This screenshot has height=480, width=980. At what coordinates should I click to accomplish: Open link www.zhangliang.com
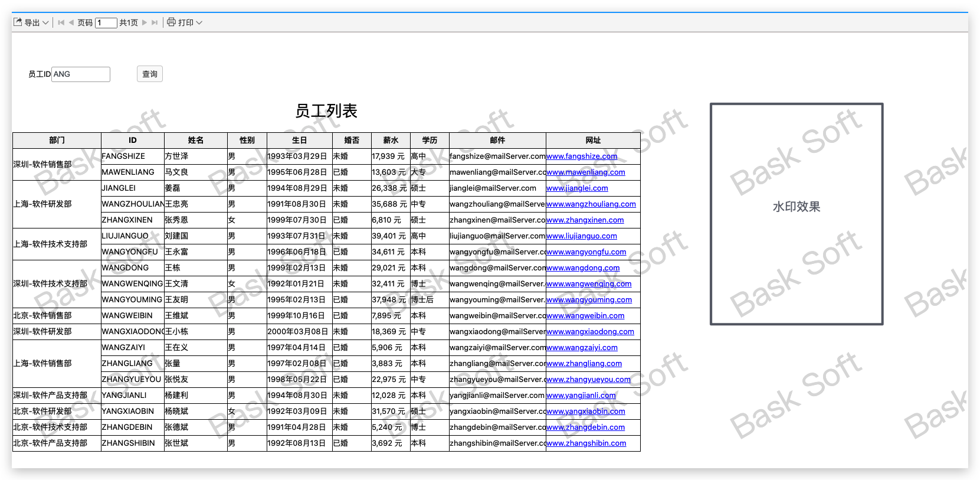coord(584,364)
